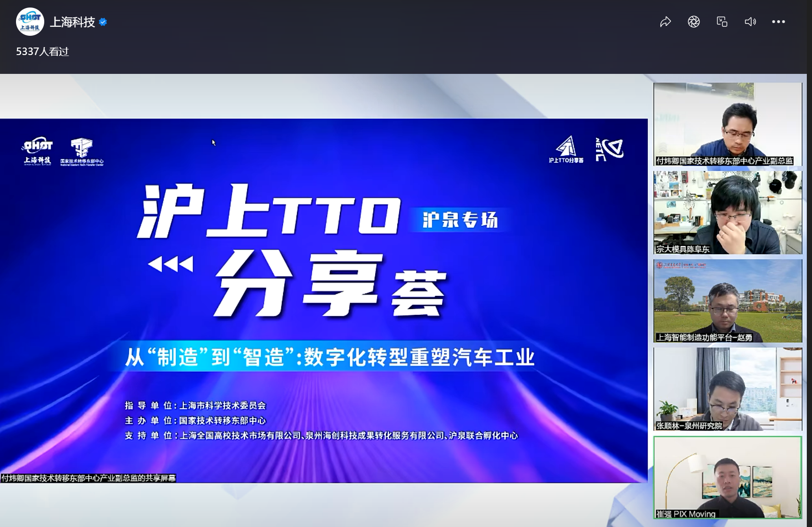The width and height of the screenshot is (812, 527).
Task: Select 张顺林-泉州研究院 video tile
Action: (727, 389)
